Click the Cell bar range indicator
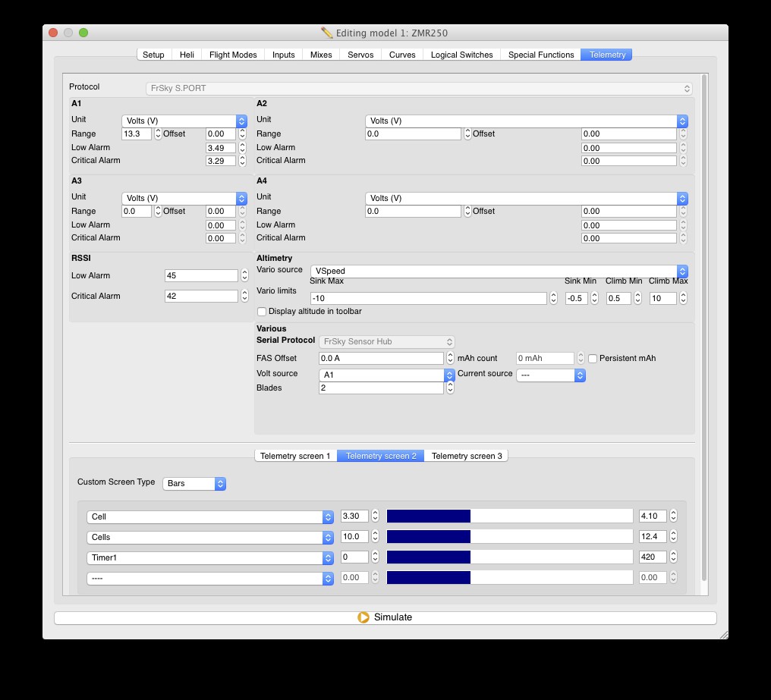The image size is (771, 700). click(x=509, y=516)
